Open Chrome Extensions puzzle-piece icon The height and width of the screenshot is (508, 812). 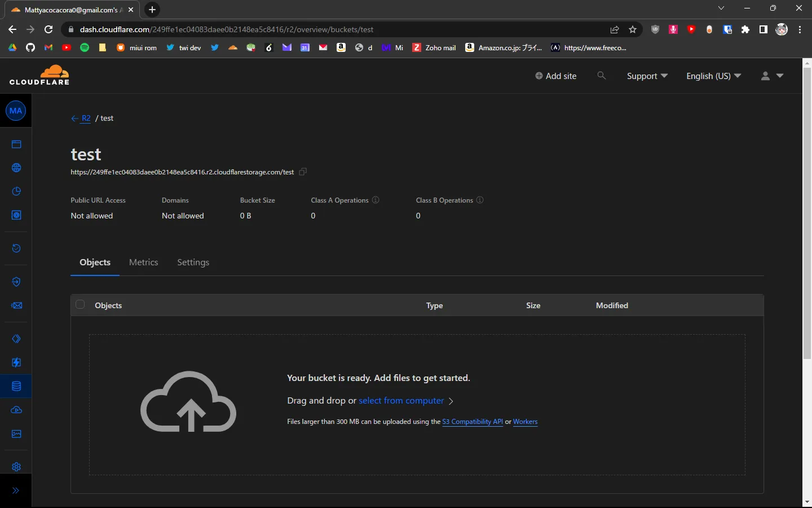pyautogui.click(x=745, y=29)
